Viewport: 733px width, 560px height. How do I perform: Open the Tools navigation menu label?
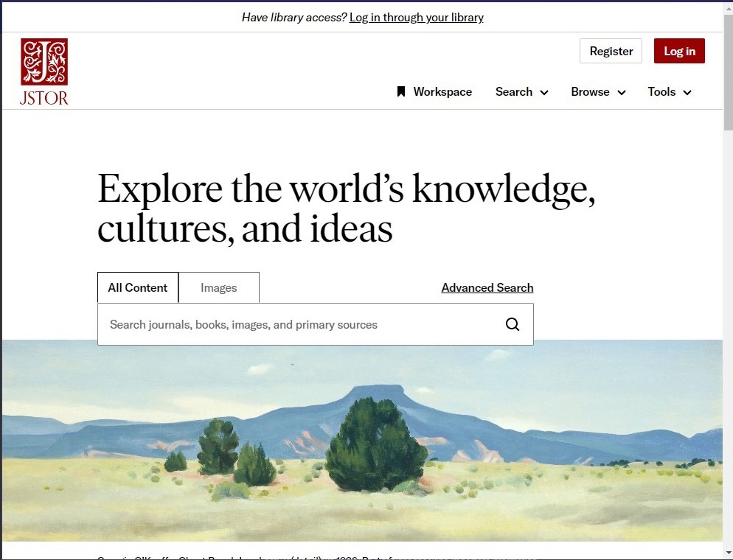point(661,91)
